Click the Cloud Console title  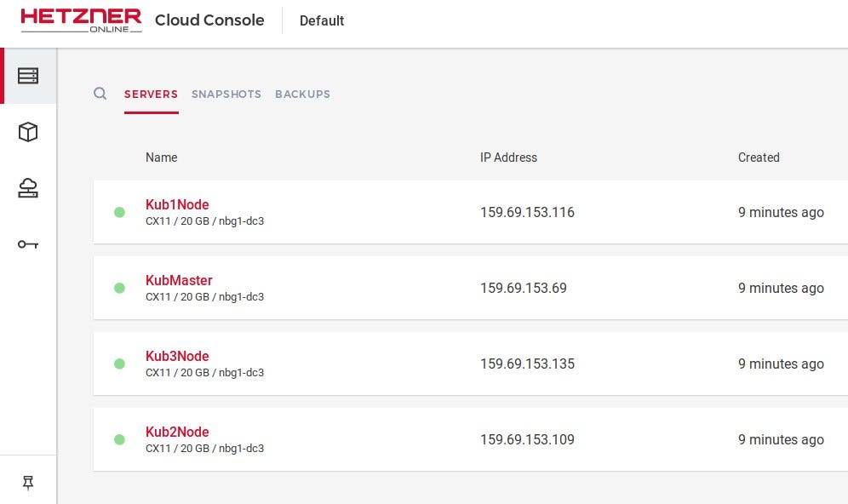click(x=209, y=20)
